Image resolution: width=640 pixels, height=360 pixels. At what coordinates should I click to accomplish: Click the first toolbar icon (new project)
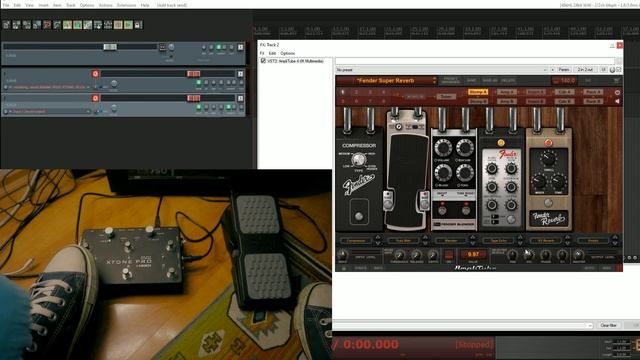[x=6, y=25]
